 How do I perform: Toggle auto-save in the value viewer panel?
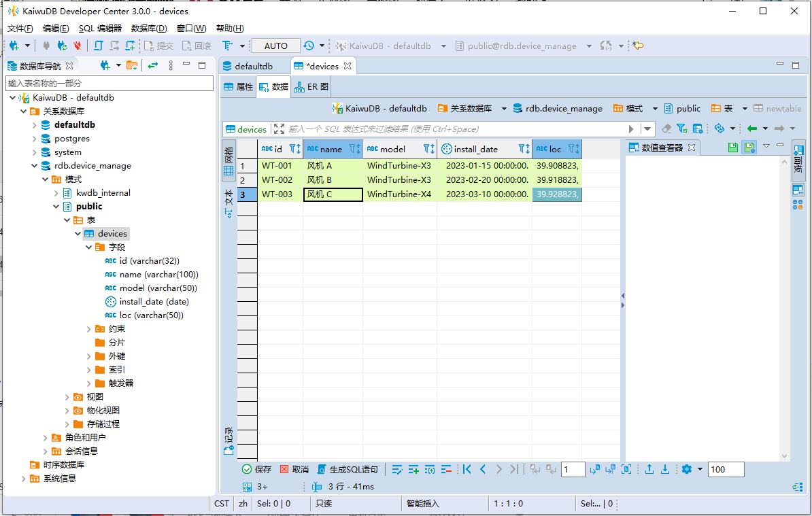pyautogui.click(x=749, y=148)
